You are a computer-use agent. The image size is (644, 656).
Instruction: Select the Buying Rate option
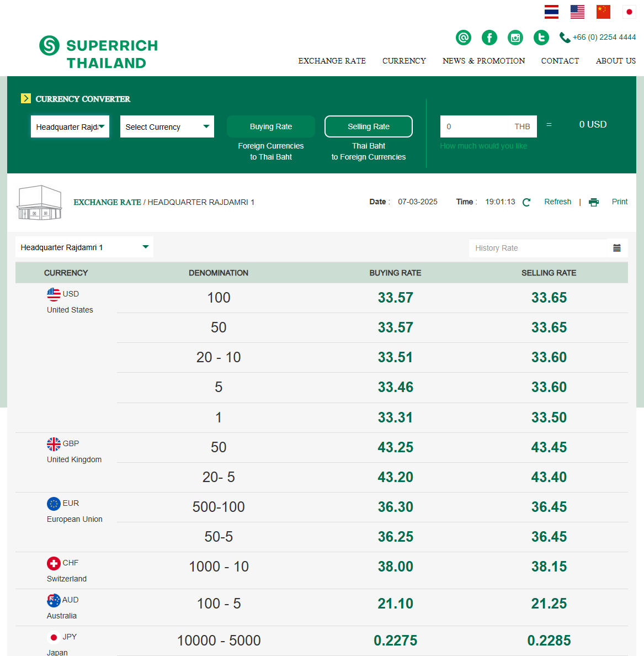point(271,126)
